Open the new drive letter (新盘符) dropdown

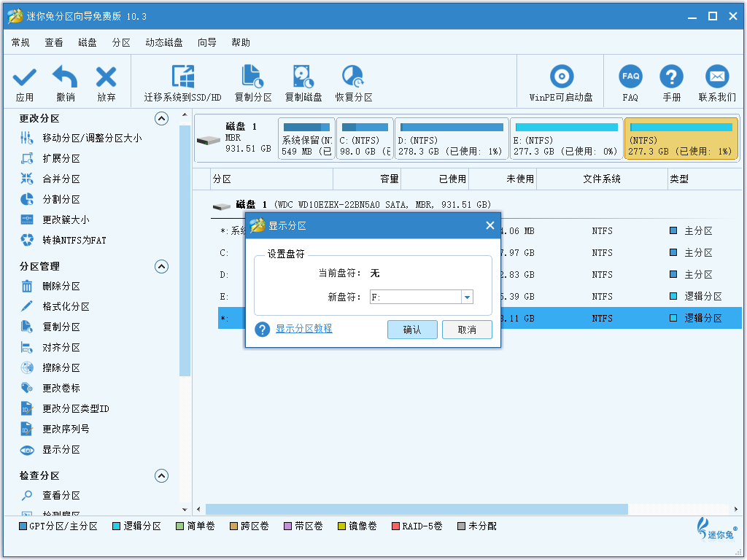click(x=468, y=297)
